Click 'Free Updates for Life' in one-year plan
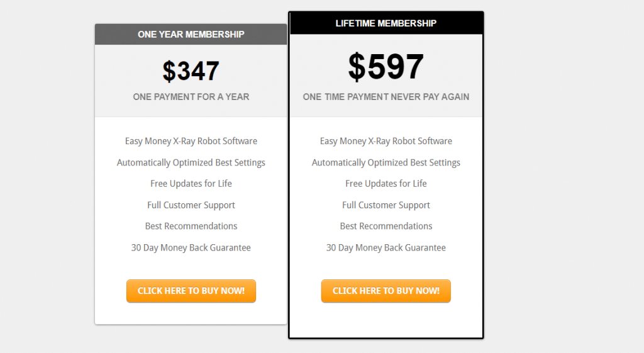Image resolution: width=644 pixels, height=353 pixels. [191, 184]
